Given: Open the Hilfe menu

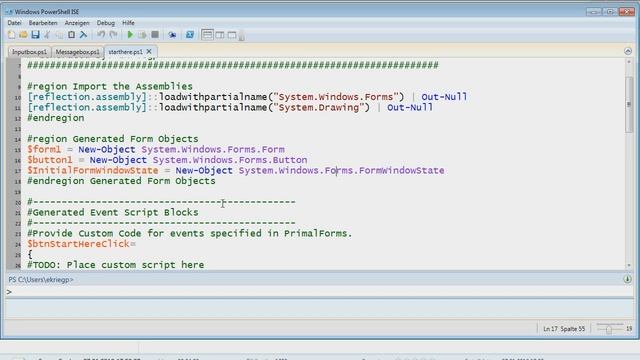Looking at the screenshot, I should click(x=128, y=23).
